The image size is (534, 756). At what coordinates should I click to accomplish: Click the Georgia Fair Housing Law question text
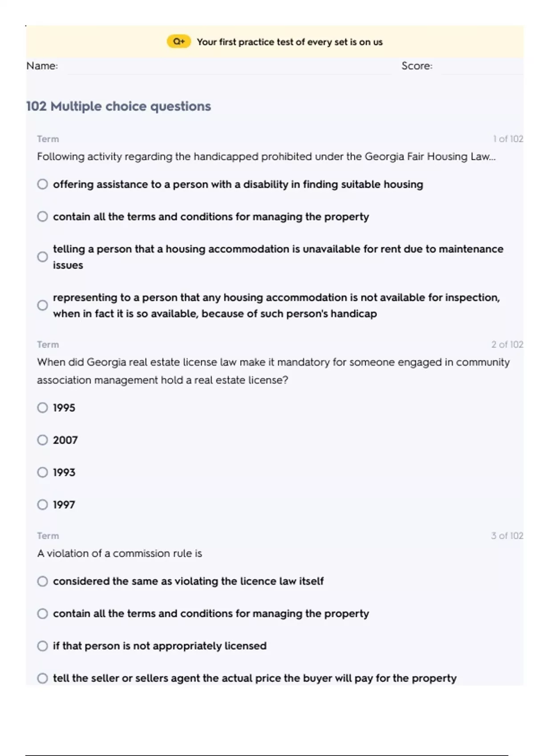266,157
